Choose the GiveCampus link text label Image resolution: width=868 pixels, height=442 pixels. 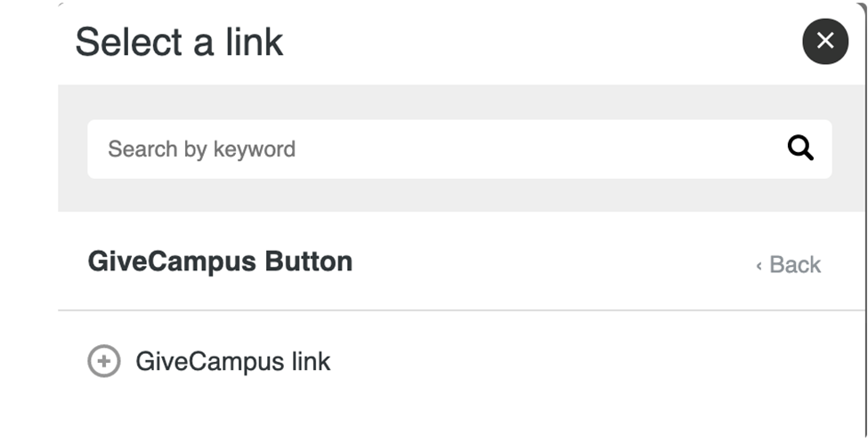[x=233, y=361]
